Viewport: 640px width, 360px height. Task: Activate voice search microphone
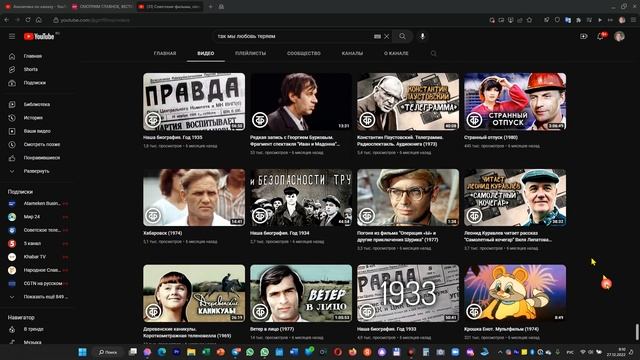click(422, 36)
